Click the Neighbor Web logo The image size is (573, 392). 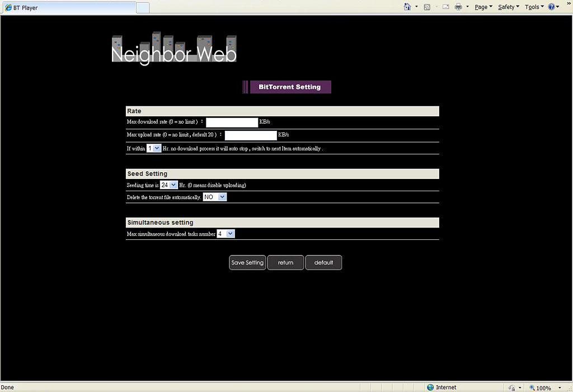point(174,48)
